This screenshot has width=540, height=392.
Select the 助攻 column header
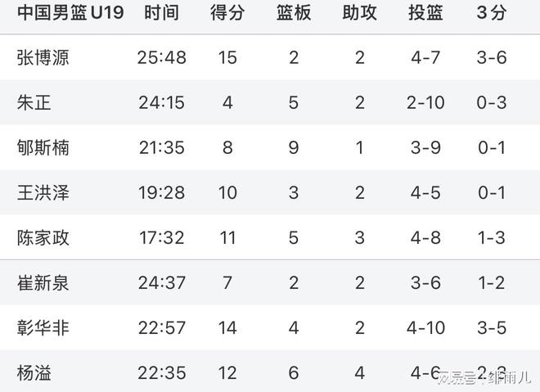point(360,13)
